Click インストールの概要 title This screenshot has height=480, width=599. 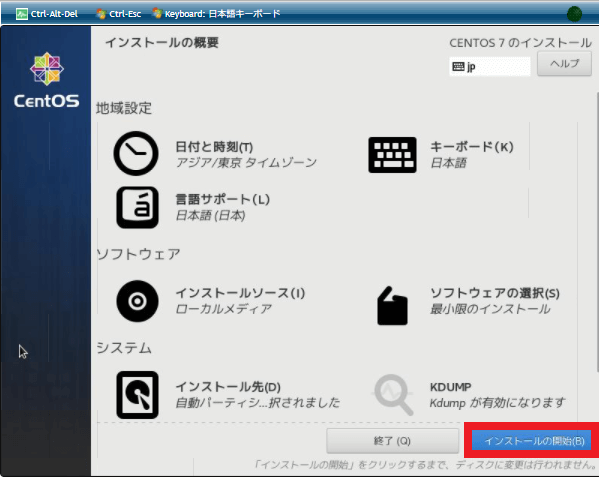[162, 42]
